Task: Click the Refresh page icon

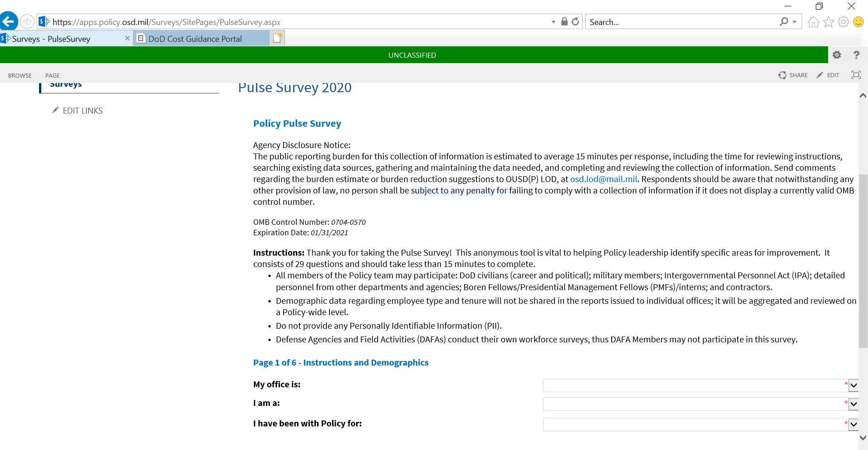Action: click(x=575, y=21)
